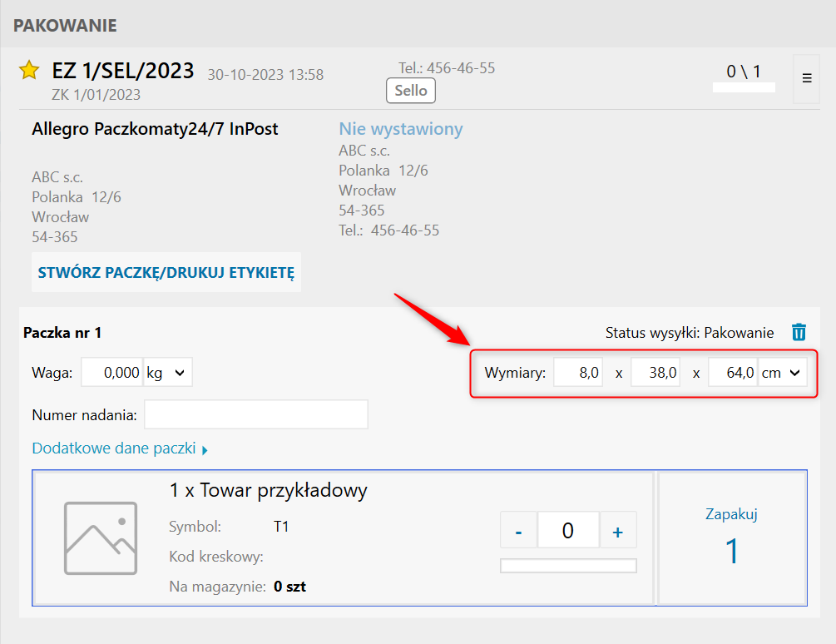Click the PAKOWANIE page title
Screen dimensions: 836x644
tap(65, 26)
